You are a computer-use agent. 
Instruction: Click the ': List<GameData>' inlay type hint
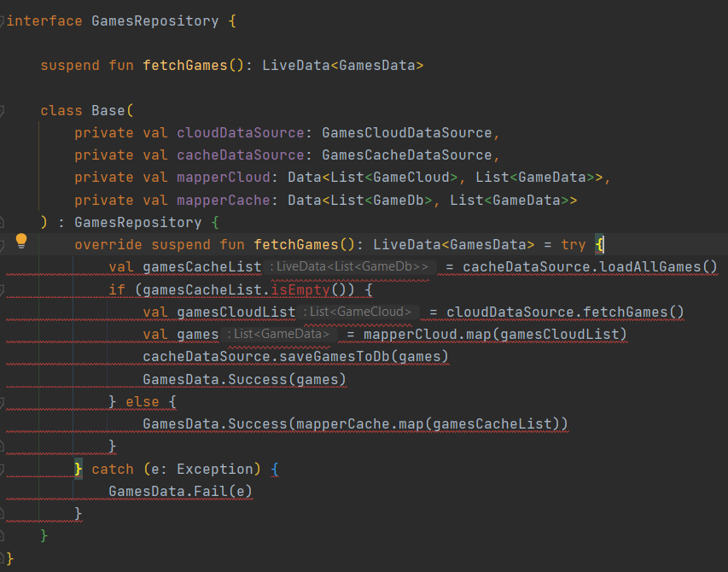tap(278, 334)
